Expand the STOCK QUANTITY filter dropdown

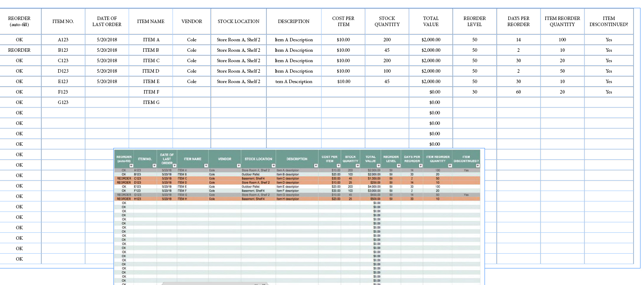[x=357, y=165]
